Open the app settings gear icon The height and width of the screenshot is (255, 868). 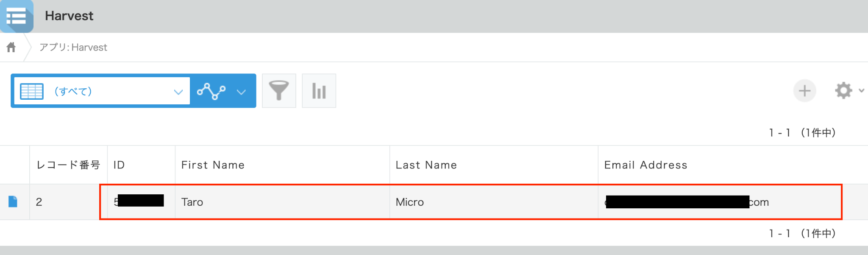[843, 91]
